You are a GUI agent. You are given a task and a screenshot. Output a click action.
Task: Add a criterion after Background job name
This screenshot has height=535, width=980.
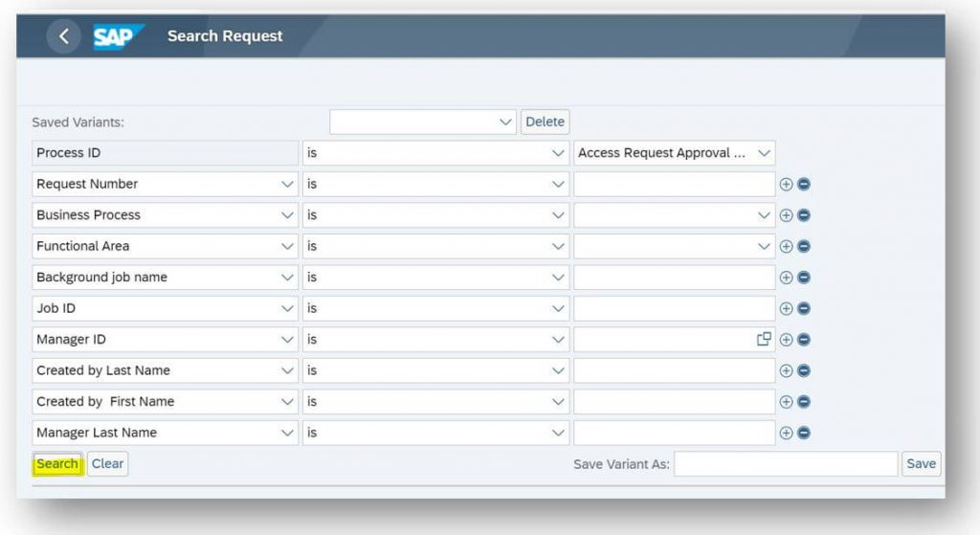[786, 278]
